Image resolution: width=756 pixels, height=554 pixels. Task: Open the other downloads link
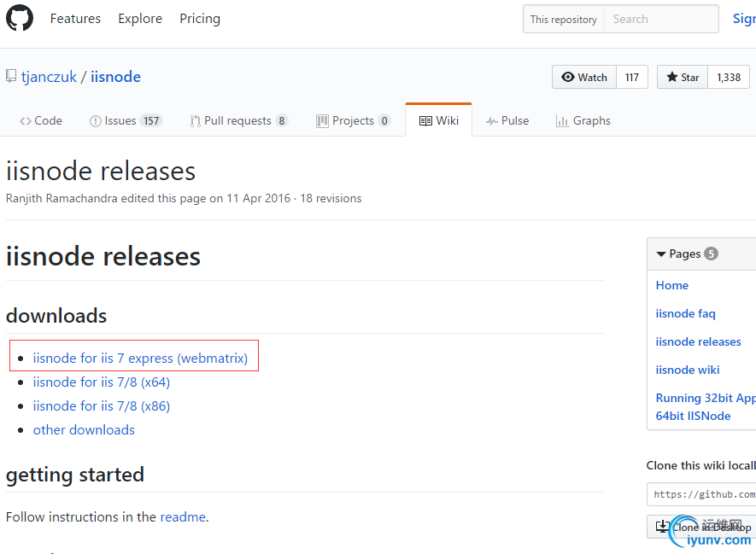pos(84,429)
